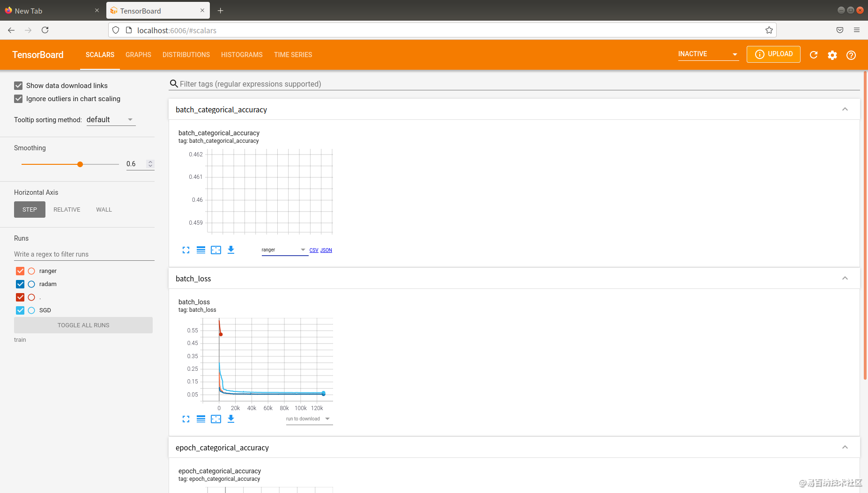
Task: Click the TensorBoard reload data icon
Action: (814, 55)
